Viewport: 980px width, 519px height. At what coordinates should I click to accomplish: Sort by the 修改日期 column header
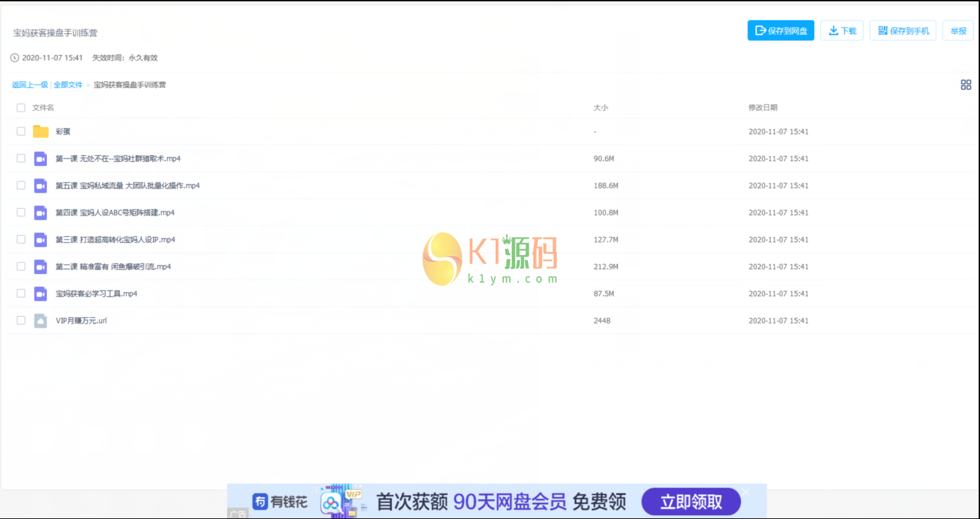[763, 107]
